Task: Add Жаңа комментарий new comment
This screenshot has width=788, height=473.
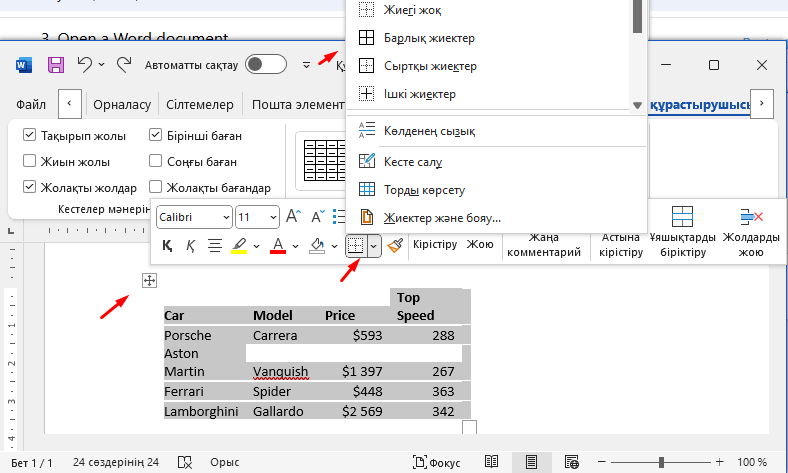Action: click(544, 244)
